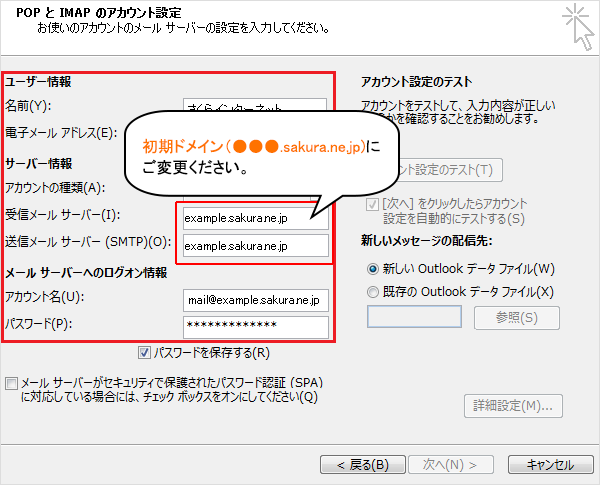Click the orange 初期ドメイン callout bubble
The image size is (600, 485).
(256, 156)
